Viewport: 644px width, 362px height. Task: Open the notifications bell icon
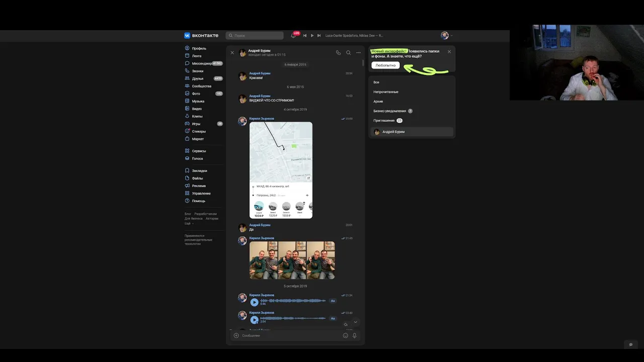[x=293, y=36]
